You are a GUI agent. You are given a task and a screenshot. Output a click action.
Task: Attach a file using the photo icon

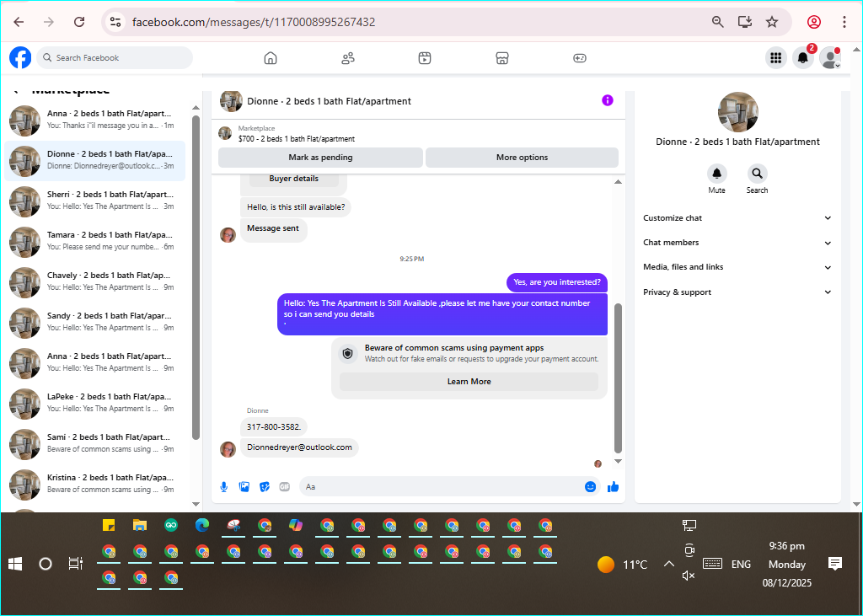[x=244, y=486]
